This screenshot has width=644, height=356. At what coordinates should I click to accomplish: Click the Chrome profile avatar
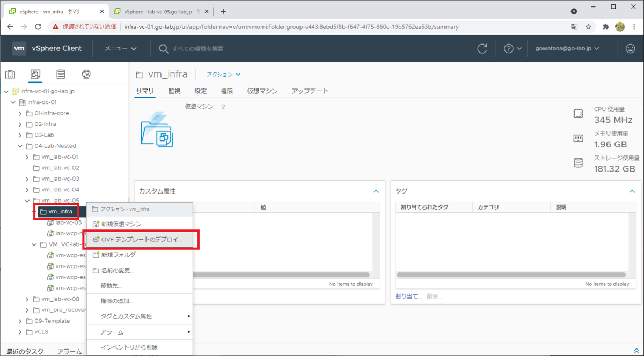coord(620,26)
